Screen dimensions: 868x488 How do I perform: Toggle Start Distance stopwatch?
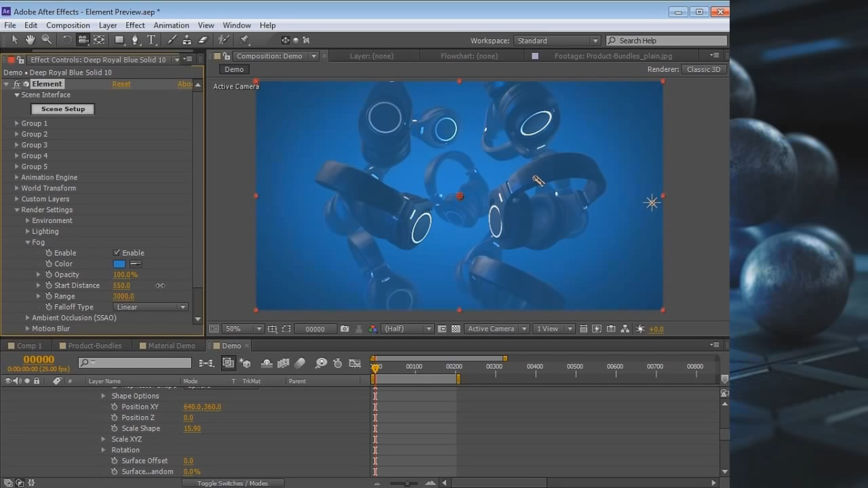(49, 285)
